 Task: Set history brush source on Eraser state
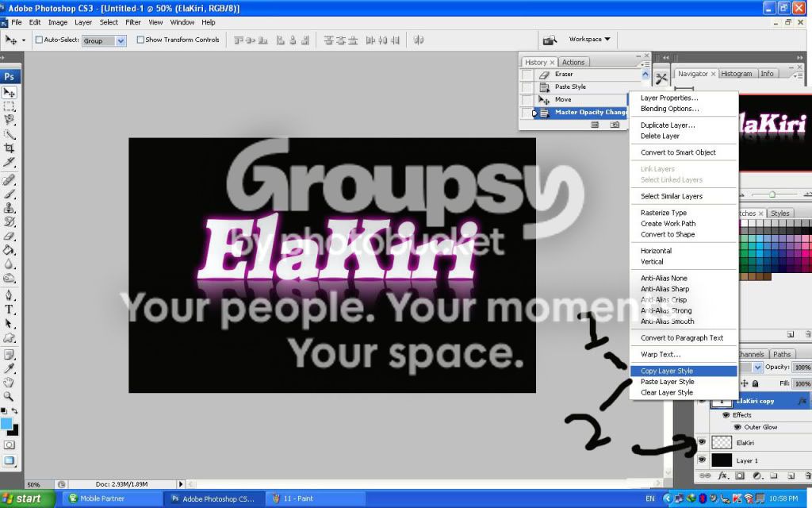(527, 74)
